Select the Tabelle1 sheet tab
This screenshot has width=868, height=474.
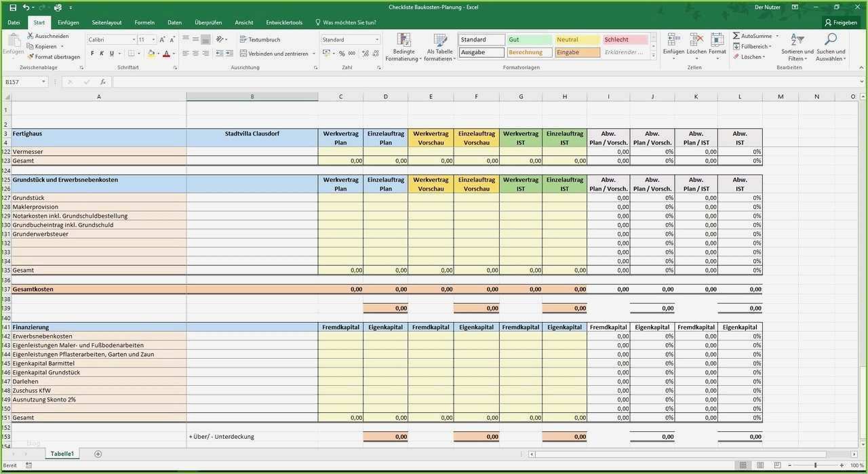62,453
